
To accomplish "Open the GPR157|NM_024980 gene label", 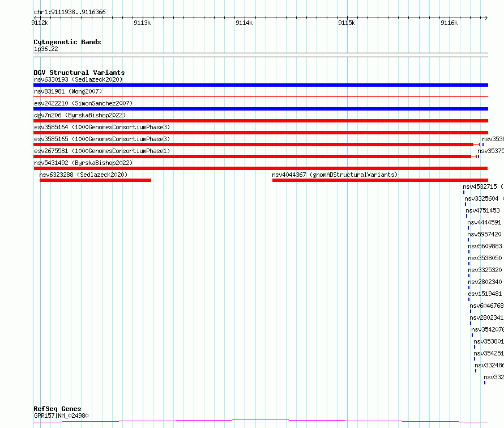I will pos(61,416).
